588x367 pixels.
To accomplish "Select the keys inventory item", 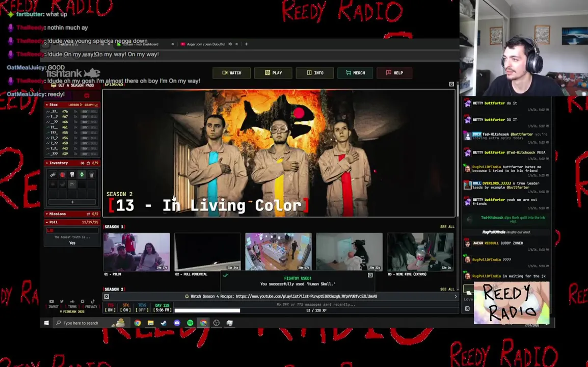I will (53, 174).
